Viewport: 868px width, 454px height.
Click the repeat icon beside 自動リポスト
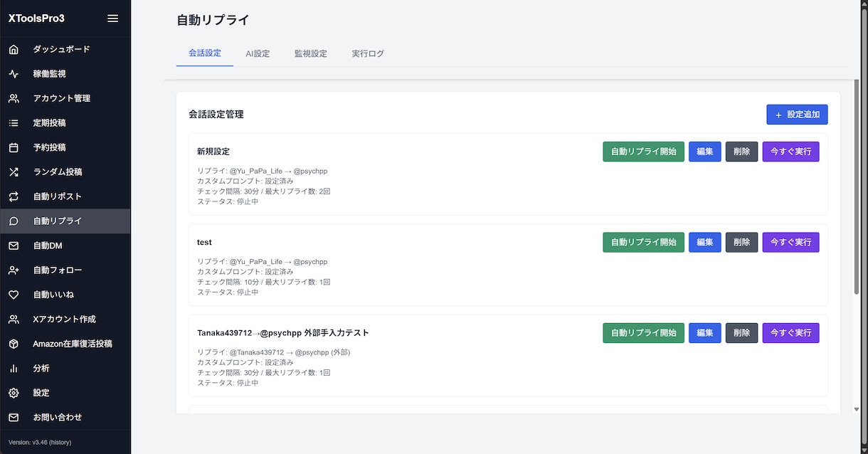pos(14,196)
